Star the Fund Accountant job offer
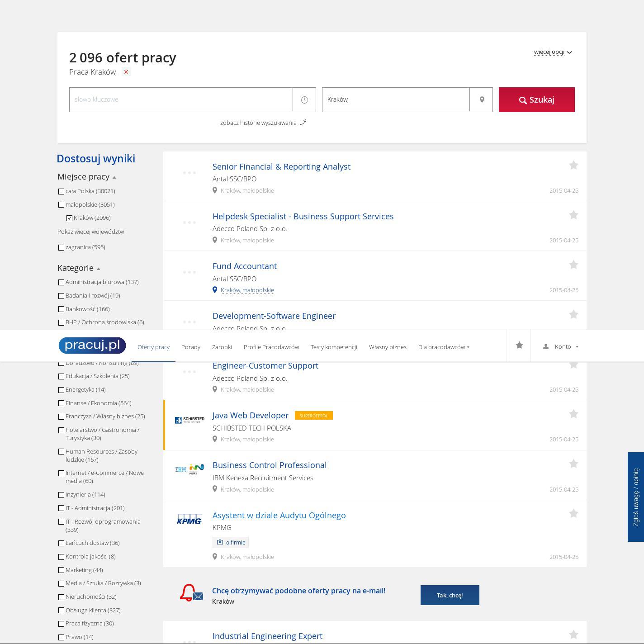Viewport: 644px width, 644px height. click(573, 265)
